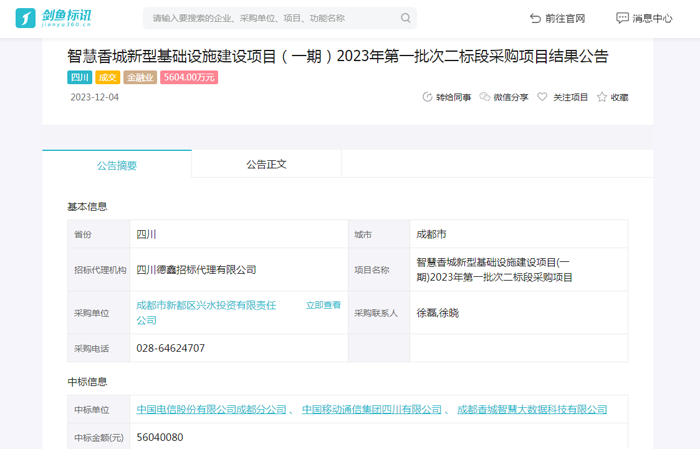Click the publish date 2023-12-04
The width and height of the screenshot is (700, 449).
(x=95, y=97)
